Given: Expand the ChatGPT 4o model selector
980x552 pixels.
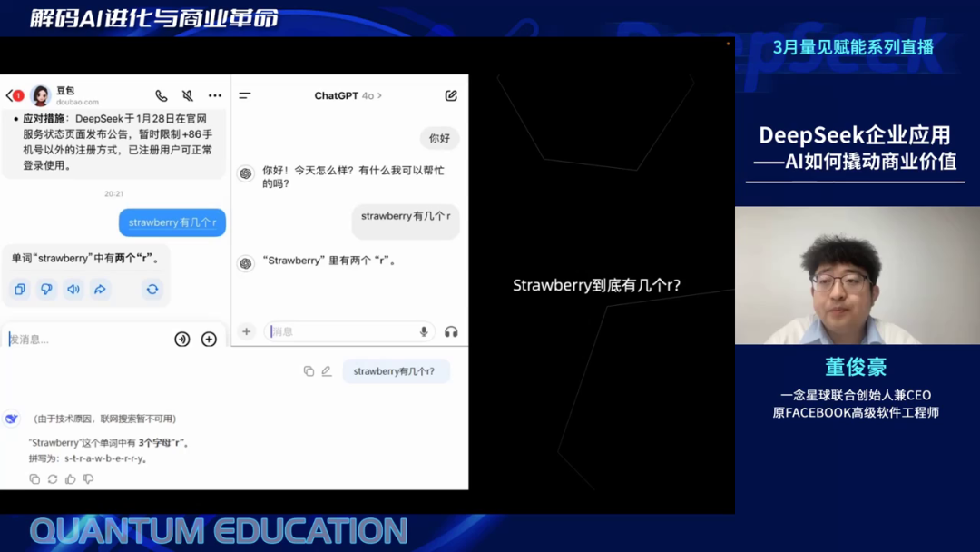Looking at the screenshot, I should pyautogui.click(x=348, y=95).
